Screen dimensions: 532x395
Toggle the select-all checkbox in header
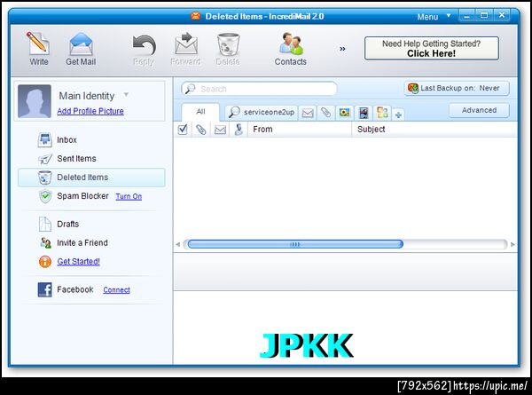(183, 130)
